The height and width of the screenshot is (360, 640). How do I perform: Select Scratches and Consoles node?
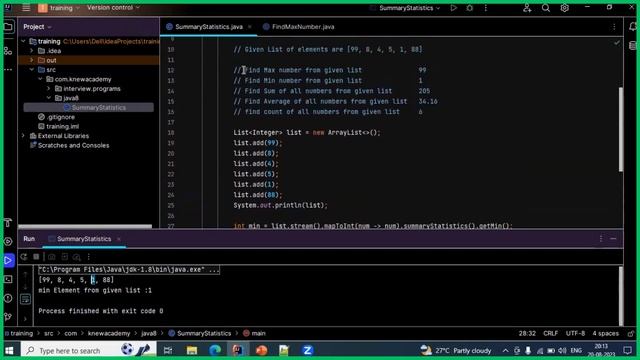tap(69, 145)
